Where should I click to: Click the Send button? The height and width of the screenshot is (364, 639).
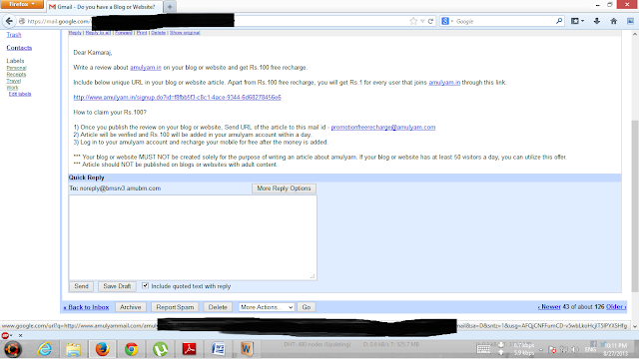(81, 286)
